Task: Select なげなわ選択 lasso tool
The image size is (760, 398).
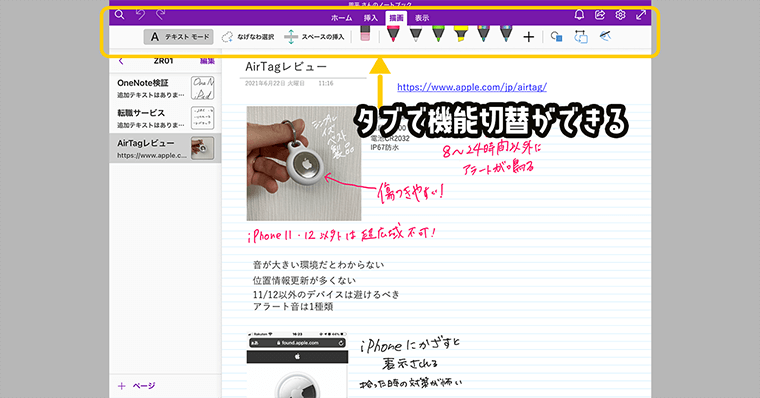Action: tap(248, 37)
